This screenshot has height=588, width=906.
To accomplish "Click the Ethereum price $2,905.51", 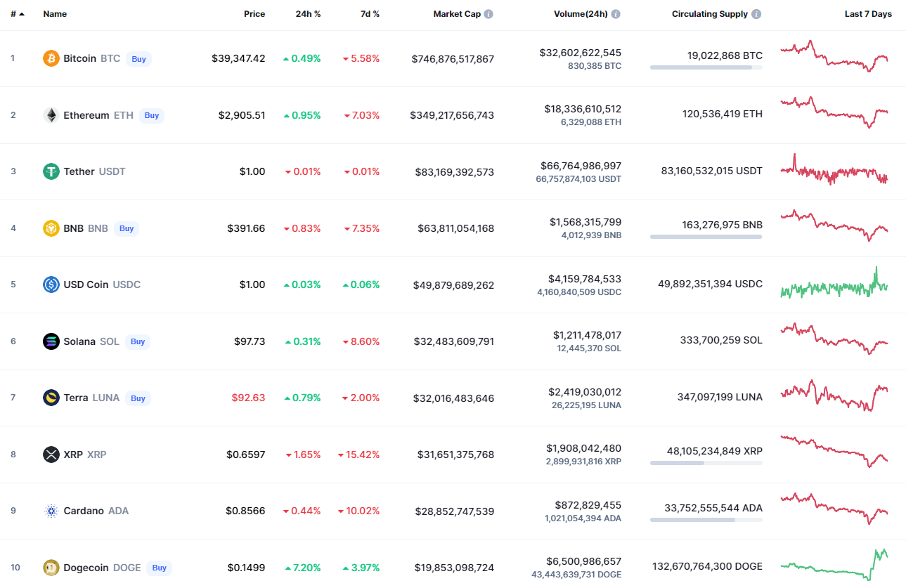I will [x=242, y=115].
